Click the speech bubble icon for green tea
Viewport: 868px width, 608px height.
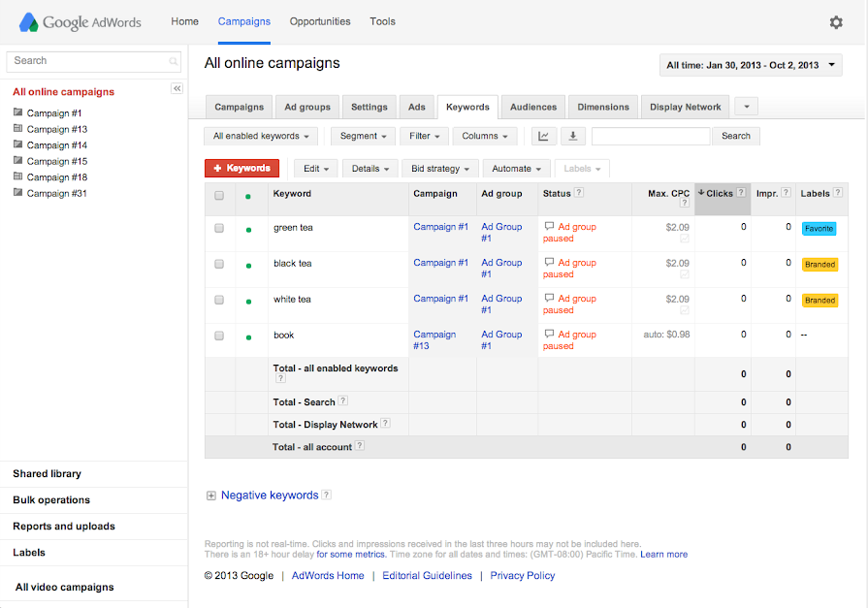[549, 227]
